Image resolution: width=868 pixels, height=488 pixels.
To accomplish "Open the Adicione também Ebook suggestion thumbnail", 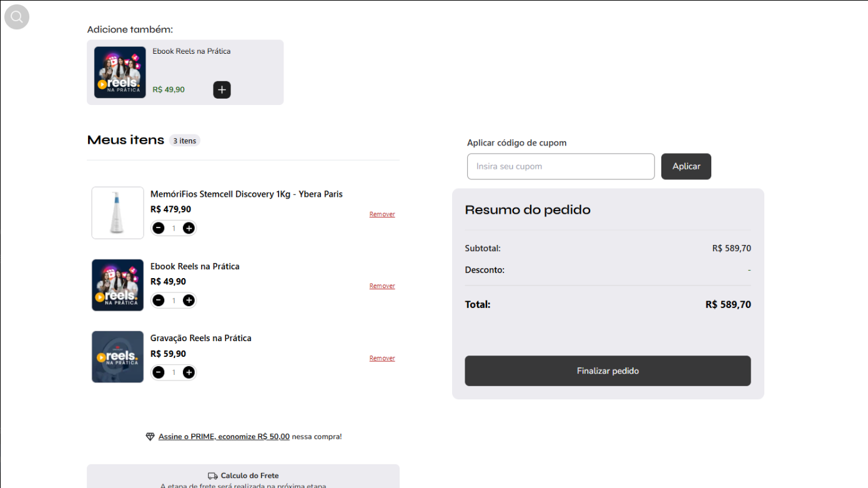I will coord(120,72).
